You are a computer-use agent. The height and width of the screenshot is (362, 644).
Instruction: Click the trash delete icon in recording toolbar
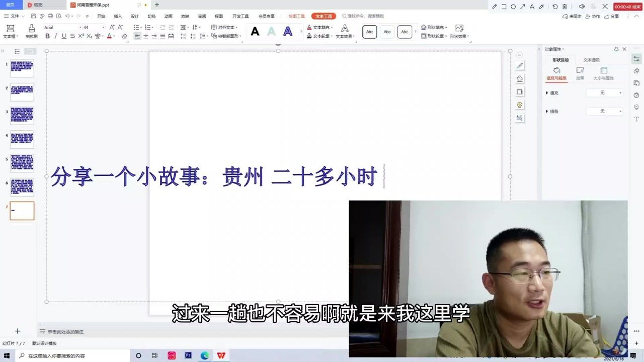point(565,7)
